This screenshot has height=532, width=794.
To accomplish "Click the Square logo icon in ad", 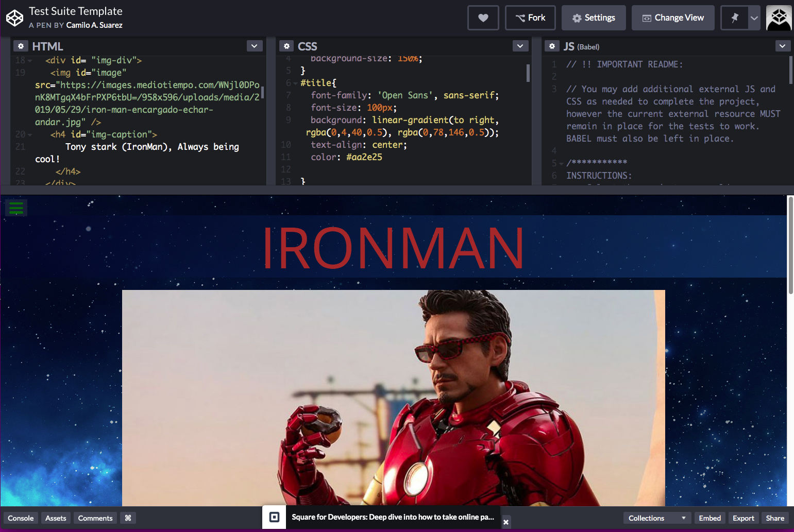I will pyautogui.click(x=275, y=517).
